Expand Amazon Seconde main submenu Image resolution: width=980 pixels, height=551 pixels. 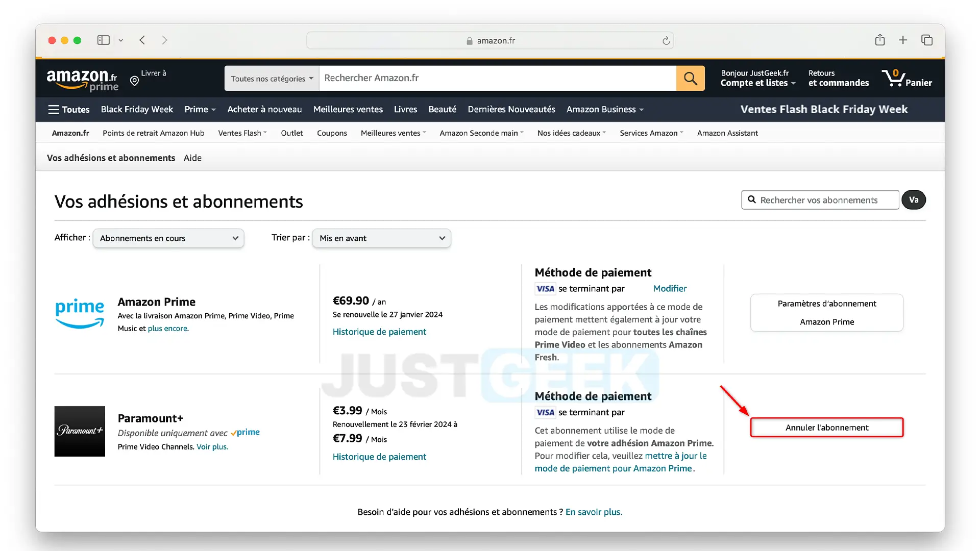481,133
